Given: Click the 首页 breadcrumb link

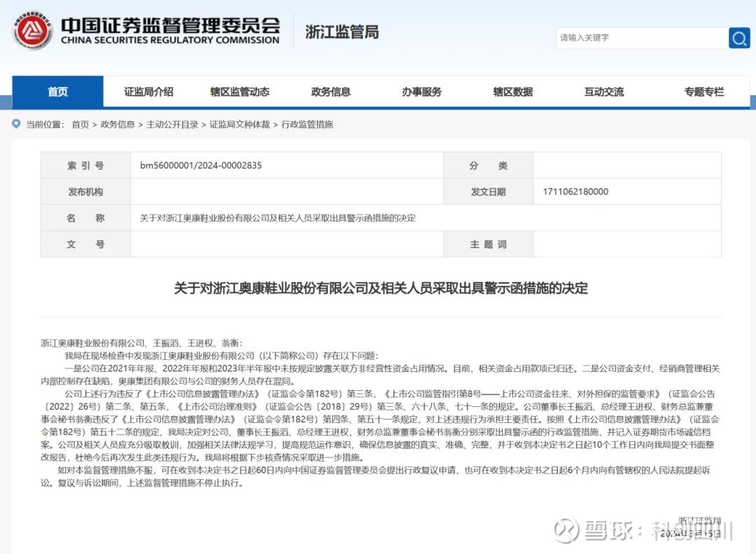Looking at the screenshot, I should point(80,125).
